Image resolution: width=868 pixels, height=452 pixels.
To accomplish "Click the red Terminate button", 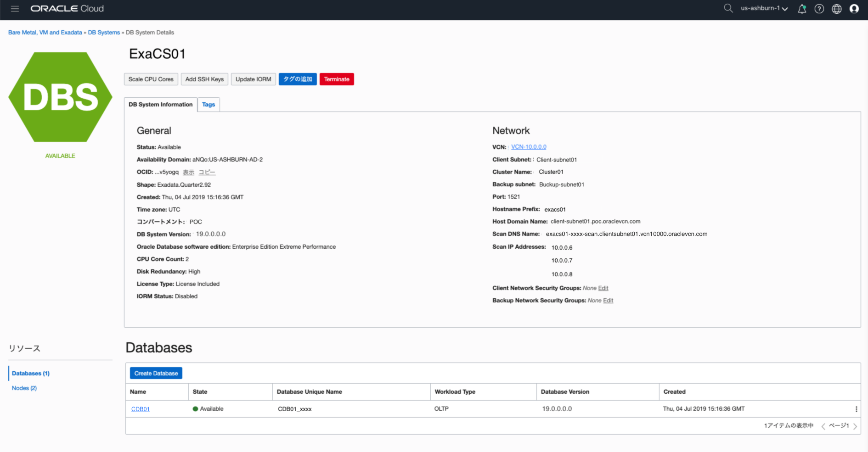I will (x=337, y=79).
